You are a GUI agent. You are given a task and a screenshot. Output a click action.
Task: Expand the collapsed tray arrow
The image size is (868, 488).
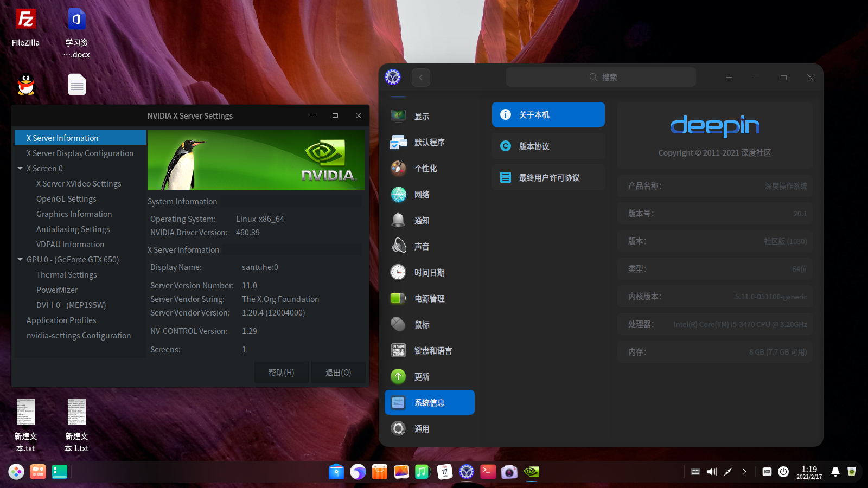[744, 472]
